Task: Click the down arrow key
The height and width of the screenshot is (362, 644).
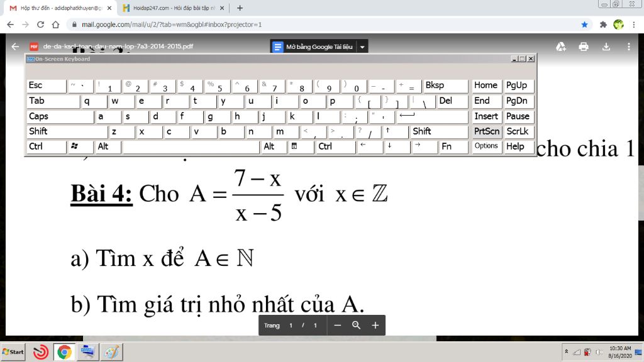Action: tap(397, 147)
